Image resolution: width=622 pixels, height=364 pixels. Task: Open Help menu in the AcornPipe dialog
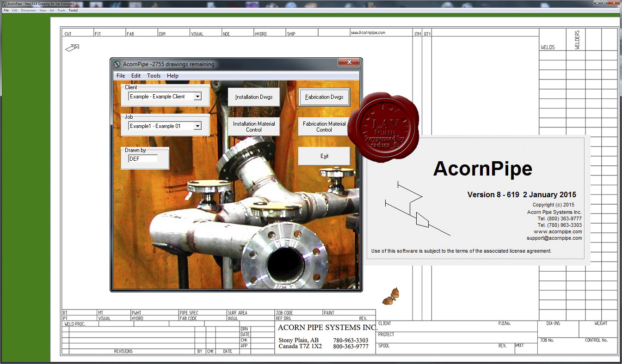[172, 76]
